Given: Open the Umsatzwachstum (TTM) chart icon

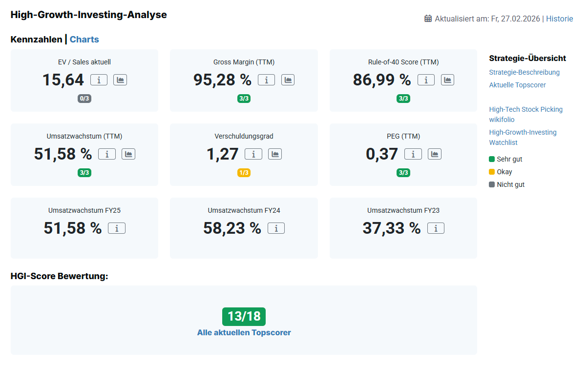Looking at the screenshot, I should click(x=128, y=154).
